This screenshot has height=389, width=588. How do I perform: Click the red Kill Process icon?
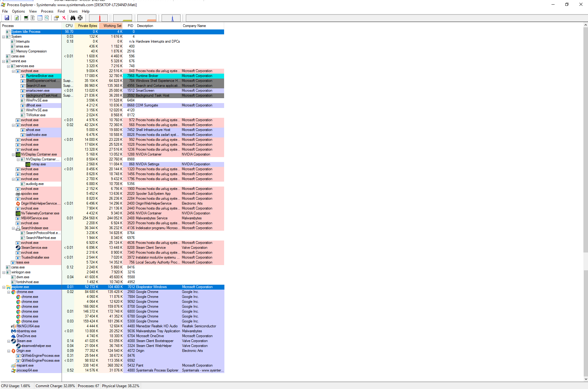point(64,18)
